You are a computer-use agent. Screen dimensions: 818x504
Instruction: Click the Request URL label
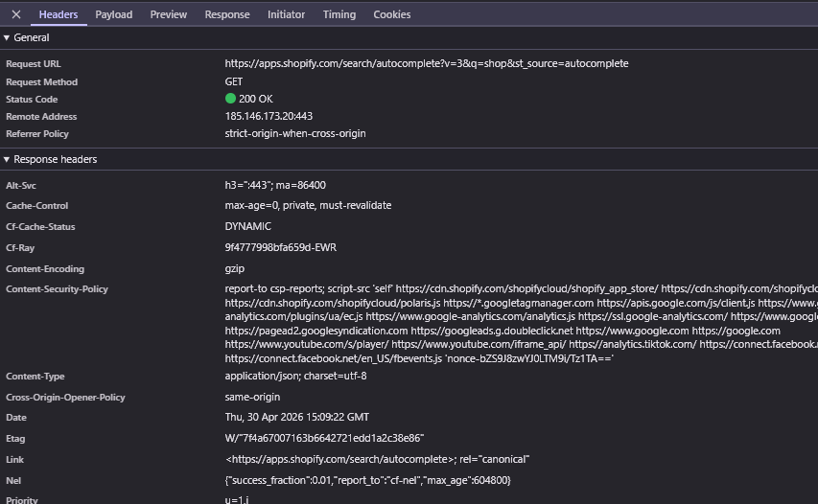click(34, 64)
